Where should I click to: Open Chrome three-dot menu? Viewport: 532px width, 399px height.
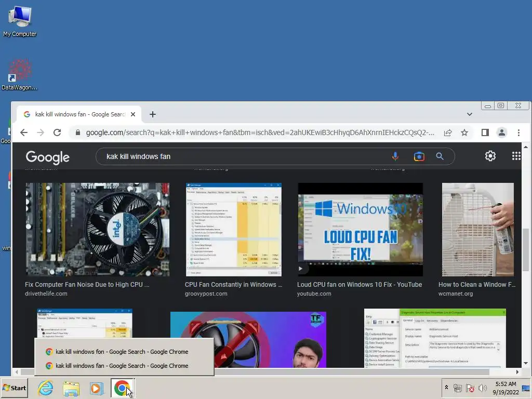point(518,132)
